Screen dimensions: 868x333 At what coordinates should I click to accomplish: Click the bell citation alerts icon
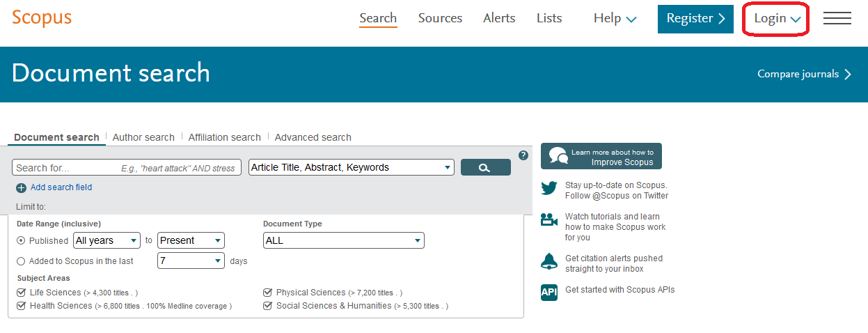point(549,261)
